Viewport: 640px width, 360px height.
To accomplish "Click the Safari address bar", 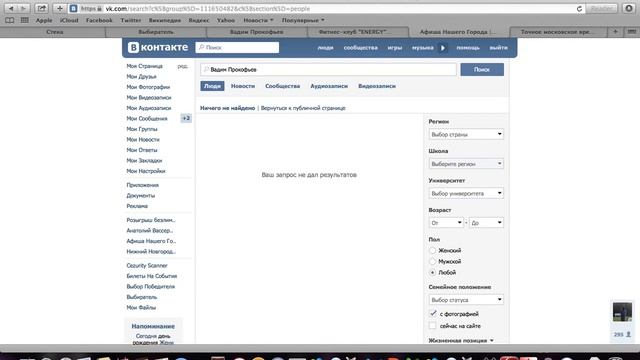I will pyautogui.click(x=327, y=9).
